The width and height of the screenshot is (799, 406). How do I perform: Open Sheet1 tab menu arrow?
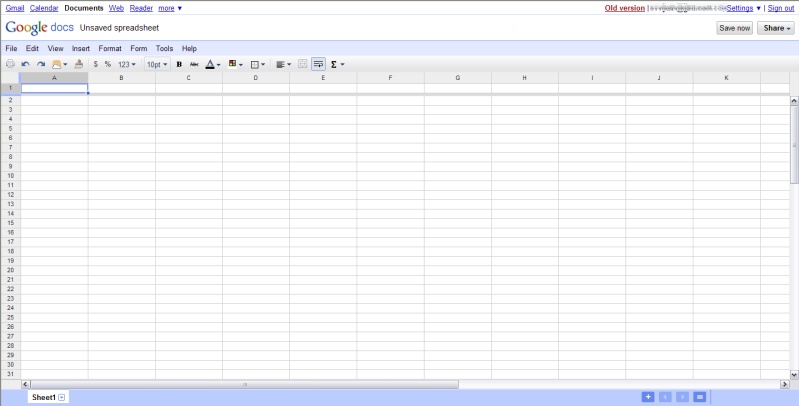(62, 397)
